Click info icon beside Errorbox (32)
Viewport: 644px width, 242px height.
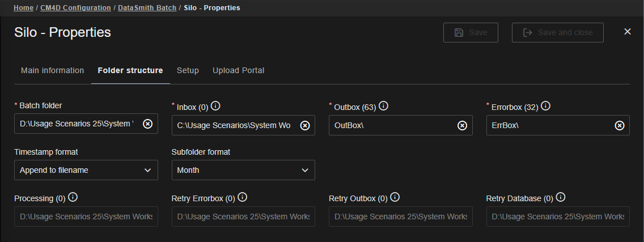545,106
